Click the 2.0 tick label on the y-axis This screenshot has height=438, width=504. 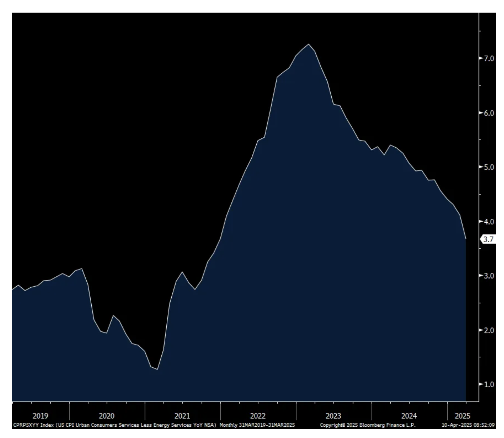(489, 330)
